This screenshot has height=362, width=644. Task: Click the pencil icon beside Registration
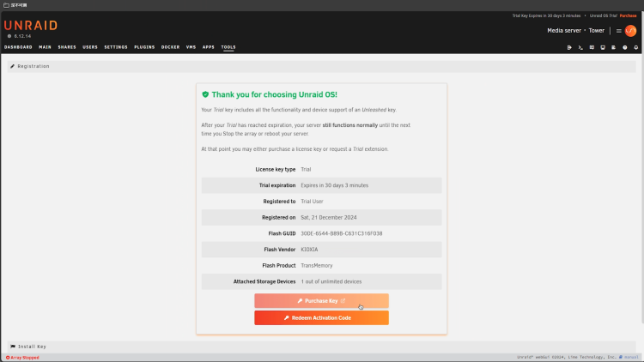(12, 66)
